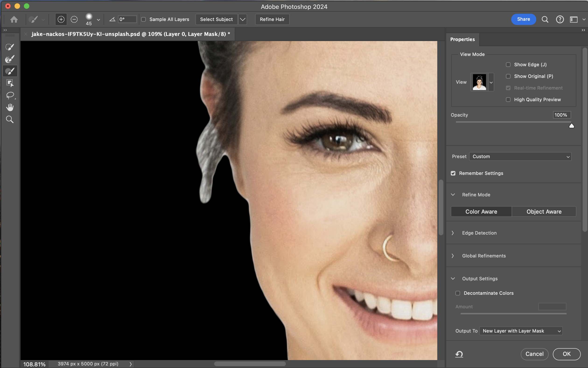Image resolution: width=588 pixels, height=368 pixels.
Task: Enable Show Edge checkbox
Action: coord(508,65)
